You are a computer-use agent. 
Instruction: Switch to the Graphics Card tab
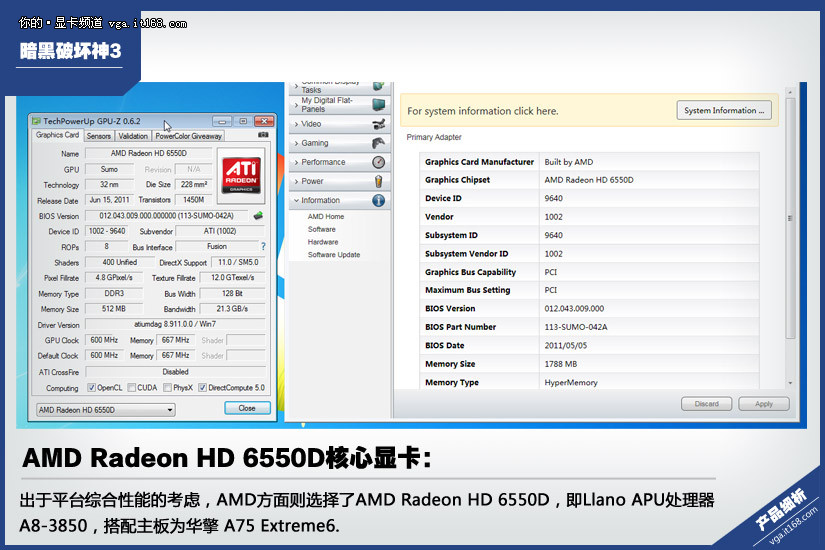(57, 135)
